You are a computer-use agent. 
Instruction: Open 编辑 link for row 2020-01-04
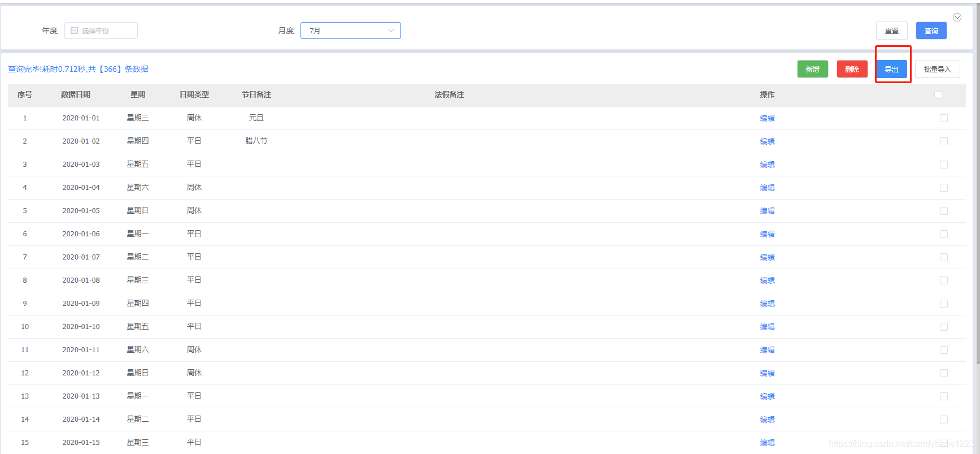[x=767, y=188]
